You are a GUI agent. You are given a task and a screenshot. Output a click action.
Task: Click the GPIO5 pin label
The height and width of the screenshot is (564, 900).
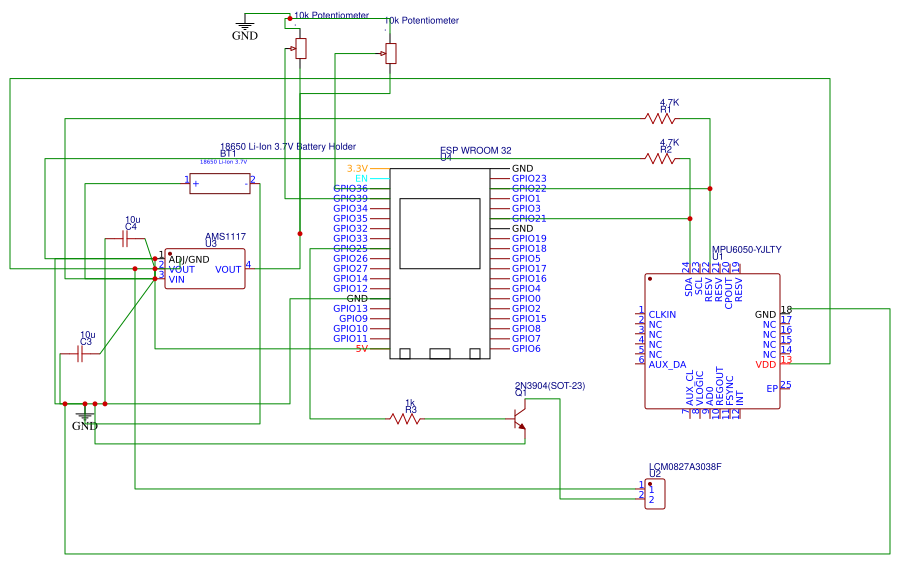526,259
